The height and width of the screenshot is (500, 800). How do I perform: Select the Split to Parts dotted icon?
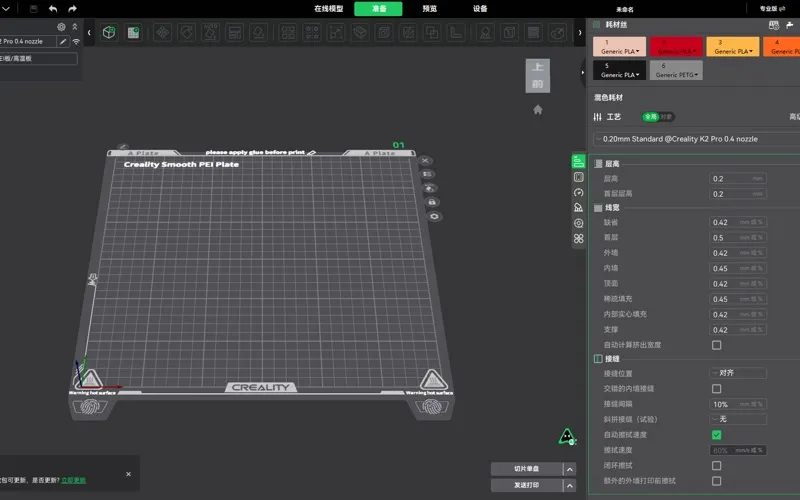pyautogui.click(x=312, y=33)
